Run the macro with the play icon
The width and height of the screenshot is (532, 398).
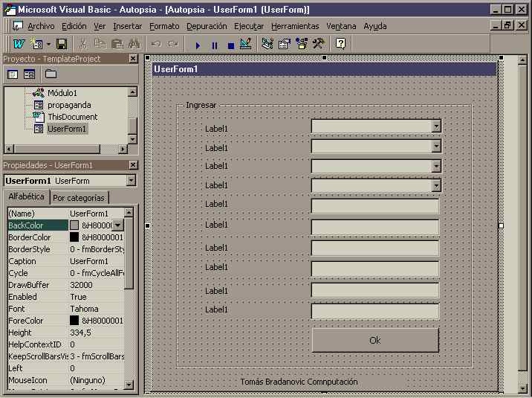click(x=198, y=45)
